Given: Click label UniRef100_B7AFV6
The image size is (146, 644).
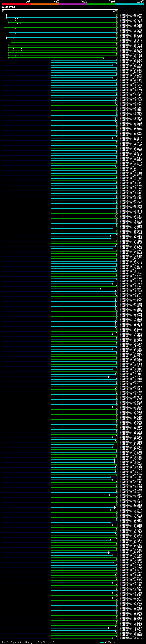Looking at the screenshot, I should pos(131,301).
